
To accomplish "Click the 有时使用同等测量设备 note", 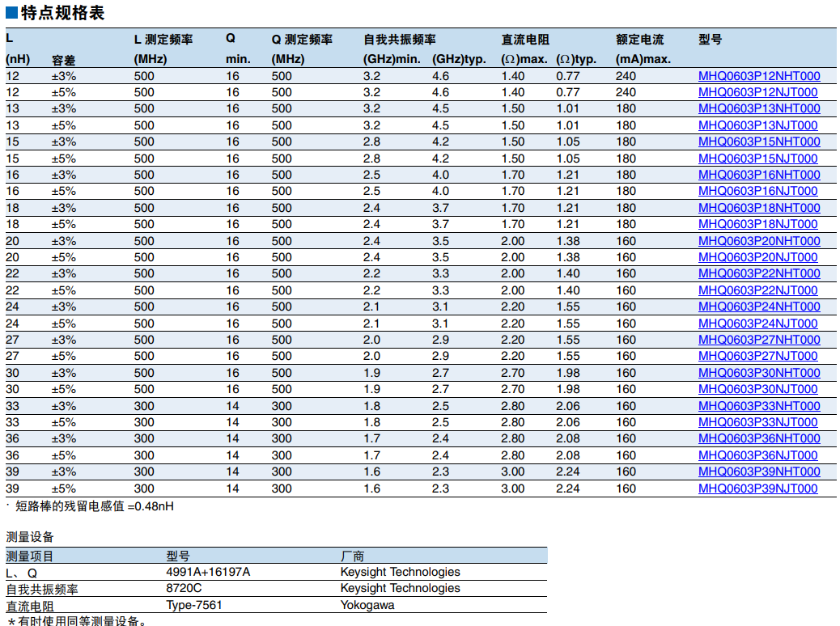I will point(77,621).
